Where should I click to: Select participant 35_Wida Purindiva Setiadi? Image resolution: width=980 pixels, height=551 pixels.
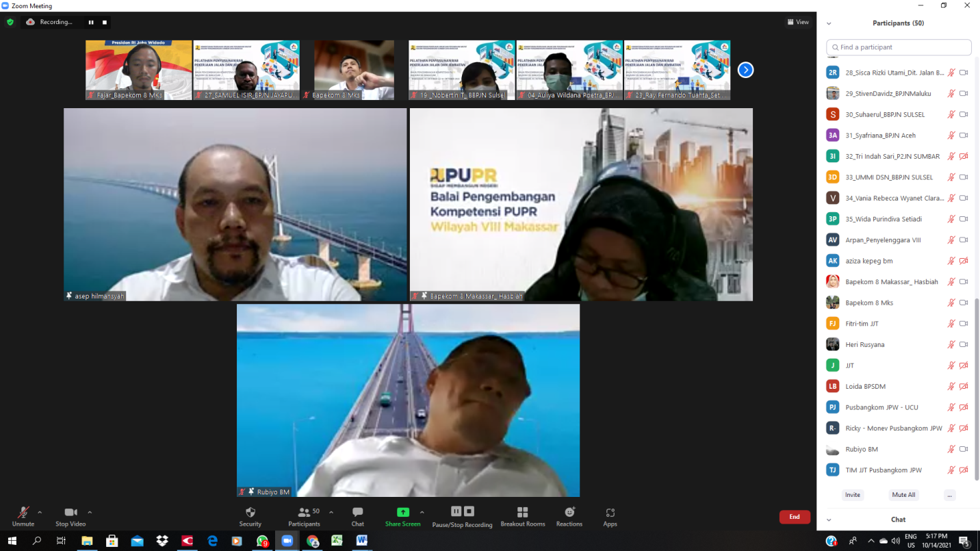(x=897, y=219)
